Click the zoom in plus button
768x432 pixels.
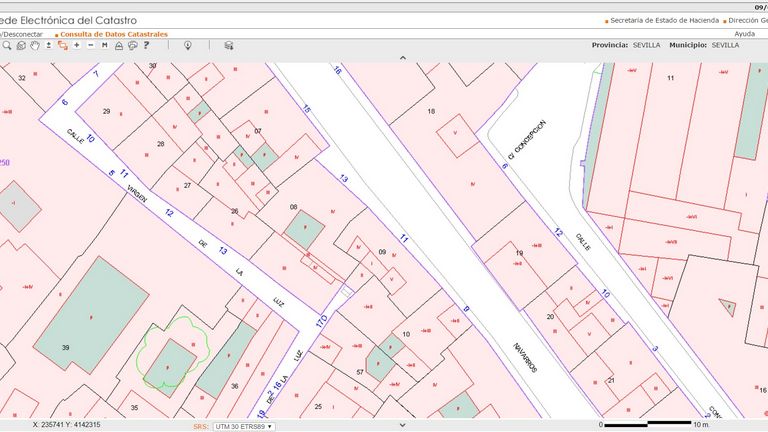pyautogui.click(x=77, y=46)
